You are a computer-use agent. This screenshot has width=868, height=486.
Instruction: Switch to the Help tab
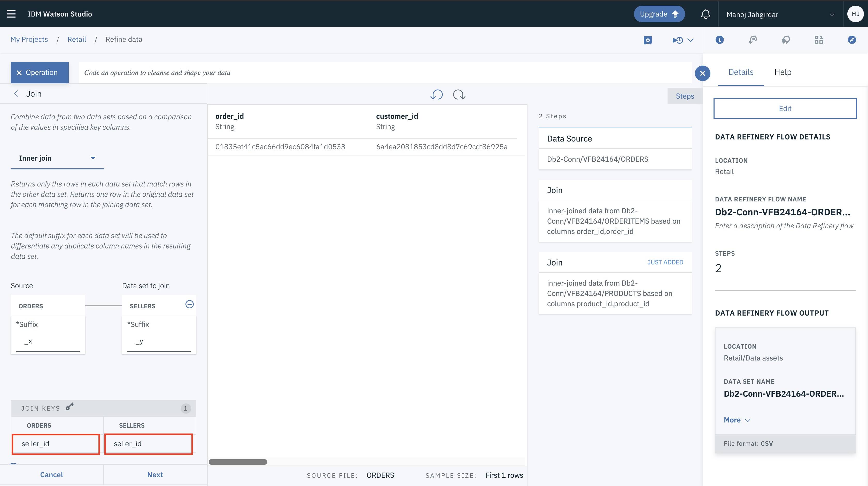tap(783, 72)
